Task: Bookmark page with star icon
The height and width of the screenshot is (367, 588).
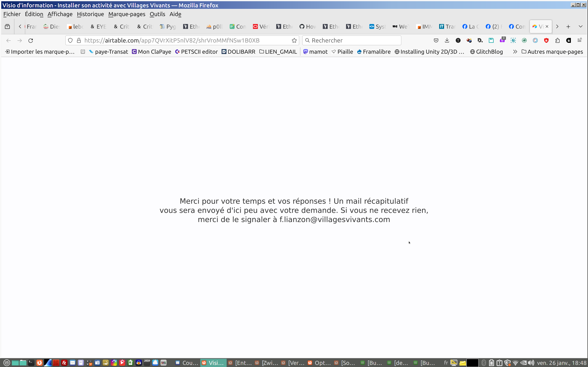Action: [x=294, y=41]
